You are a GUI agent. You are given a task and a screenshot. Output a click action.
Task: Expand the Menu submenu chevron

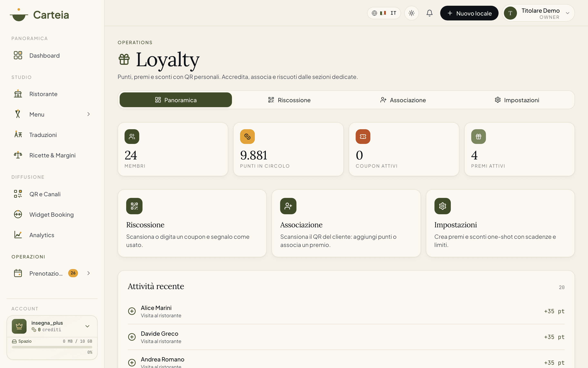tap(88, 114)
